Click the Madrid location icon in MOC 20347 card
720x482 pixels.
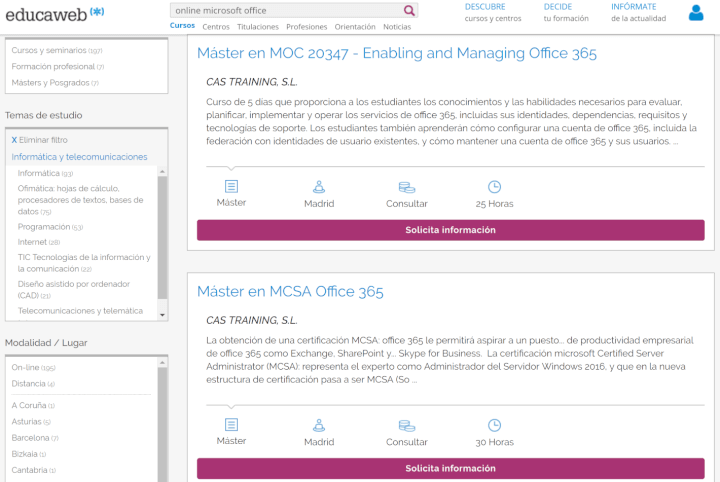click(319, 186)
